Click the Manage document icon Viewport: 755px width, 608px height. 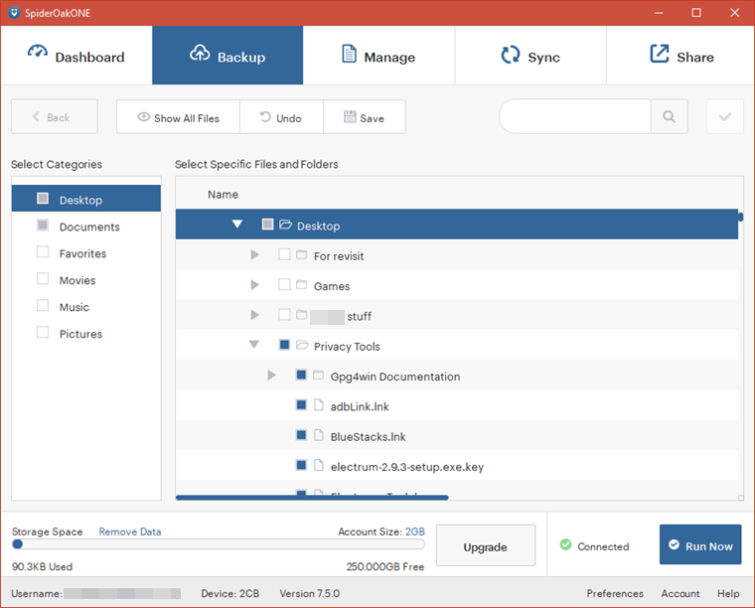coord(349,53)
